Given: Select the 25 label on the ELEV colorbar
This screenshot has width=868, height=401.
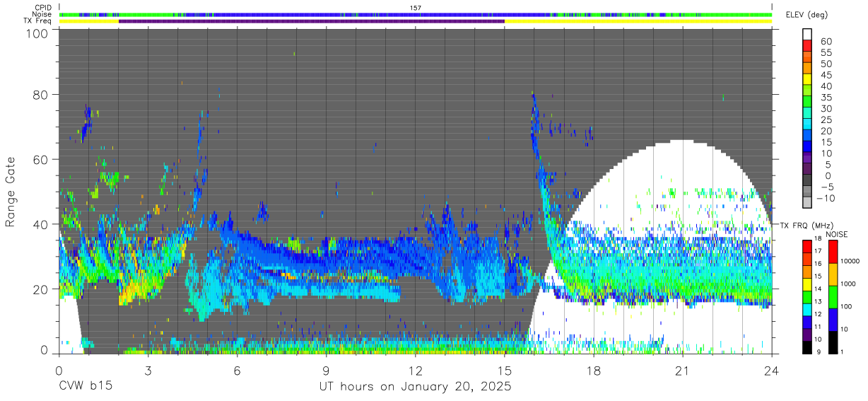Looking at the screenshot, I should 826,120.
